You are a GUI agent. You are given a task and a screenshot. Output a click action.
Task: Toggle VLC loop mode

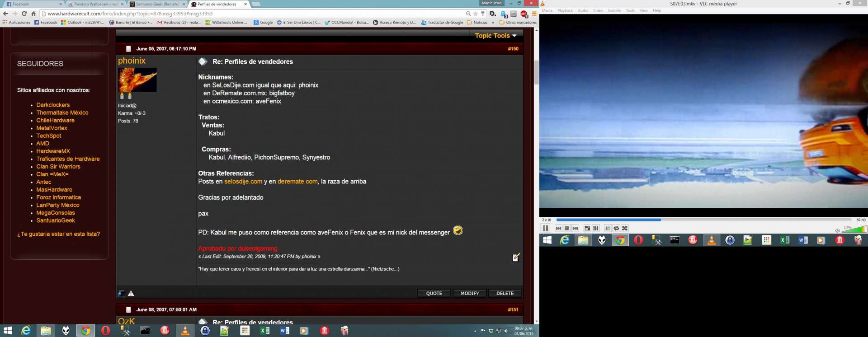(616, 229)
